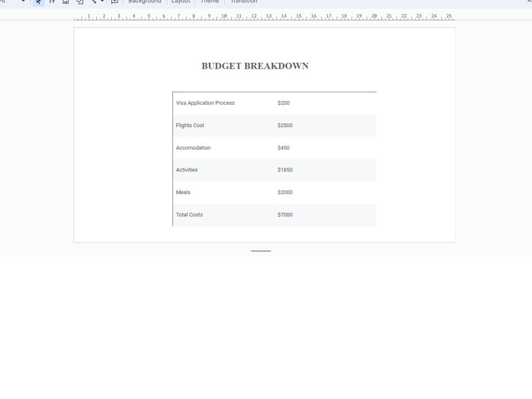Select the BUDGET BREAKDOWN title
Image resolution: width=532 pixels, height=399 pixels.
pyautogui.click(x=255, y=66)
